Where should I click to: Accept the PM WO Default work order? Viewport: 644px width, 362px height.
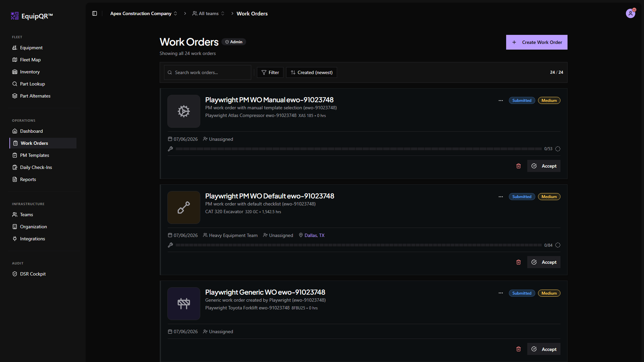coord(544,262)
